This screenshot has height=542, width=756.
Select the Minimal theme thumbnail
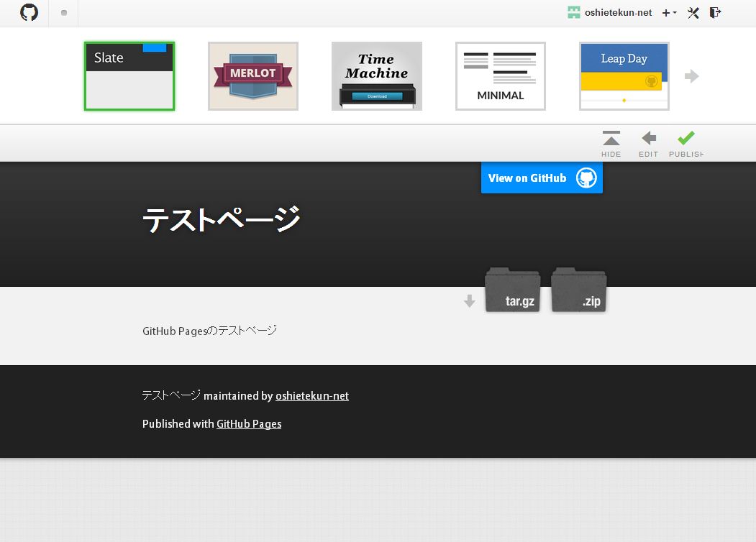point(501,76)
